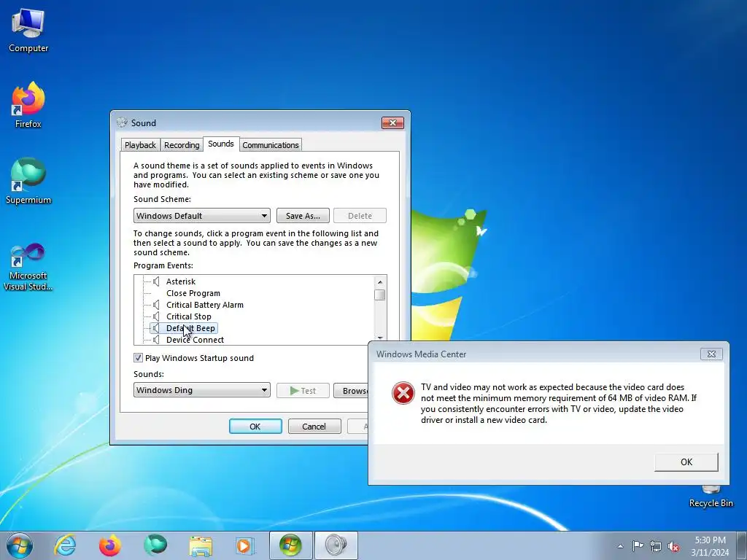Click OK in the Sound dialog
The image size is (747, 560).
tap(255, 426)
